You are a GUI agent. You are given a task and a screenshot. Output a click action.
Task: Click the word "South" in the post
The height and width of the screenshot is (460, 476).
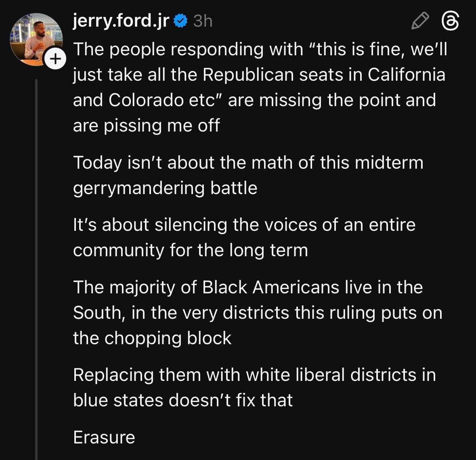(x=97, y=313)
